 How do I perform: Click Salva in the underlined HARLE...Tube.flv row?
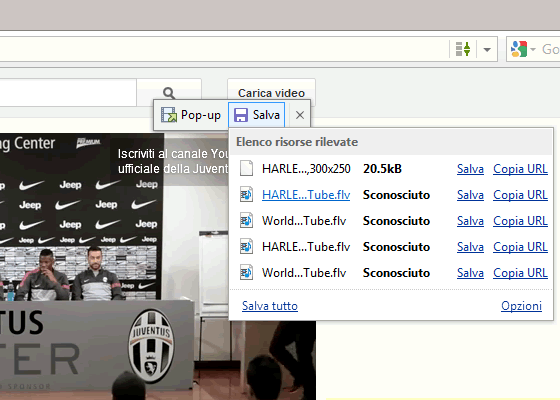pyautogui.click(x=470, y=195)
